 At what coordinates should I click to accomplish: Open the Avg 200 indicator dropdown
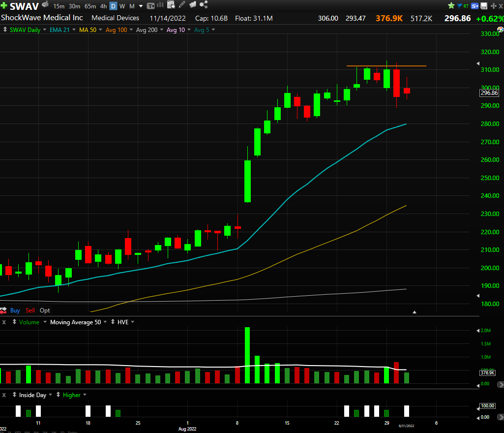coord(162,30)
